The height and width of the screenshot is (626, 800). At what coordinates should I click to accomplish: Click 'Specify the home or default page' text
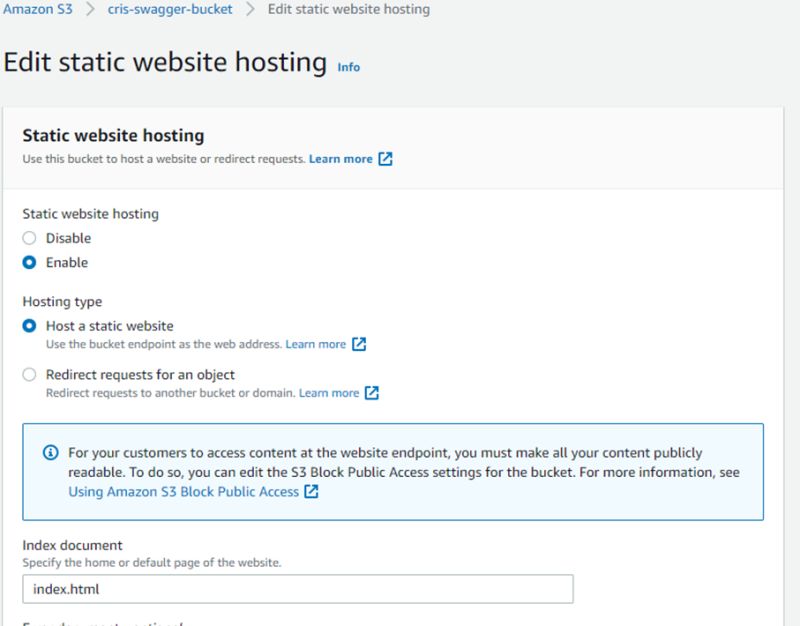152,563
